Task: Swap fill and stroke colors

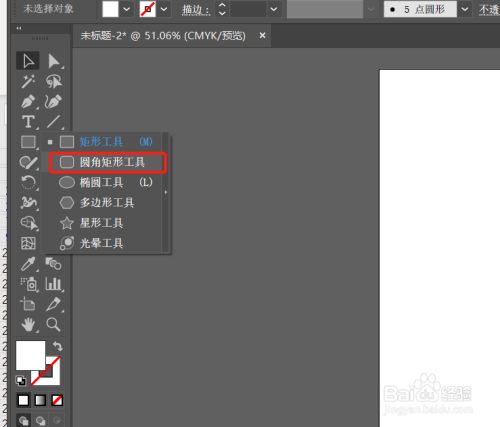Action: click(x=58, y=346)
